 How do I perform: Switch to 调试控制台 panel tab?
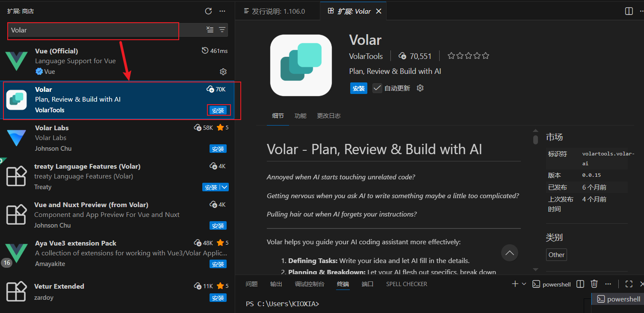pos(310,284)
